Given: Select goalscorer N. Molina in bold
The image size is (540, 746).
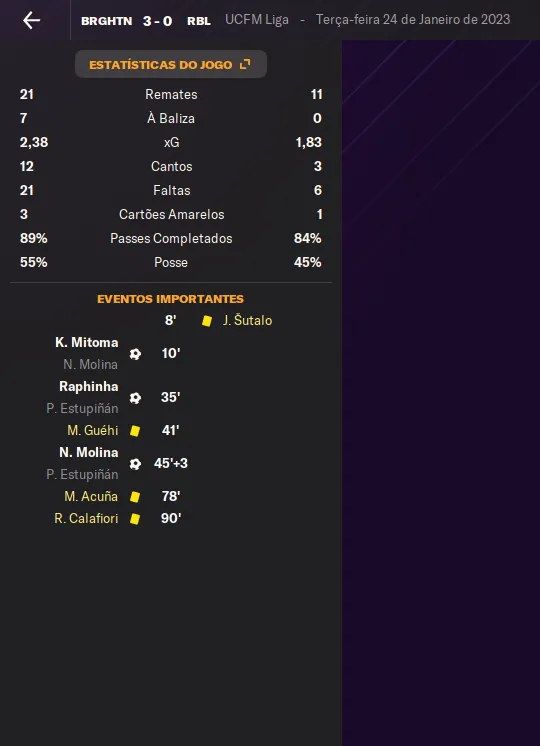Looking at the screenshot, I should pyautogui.click(x=88, y=452).
